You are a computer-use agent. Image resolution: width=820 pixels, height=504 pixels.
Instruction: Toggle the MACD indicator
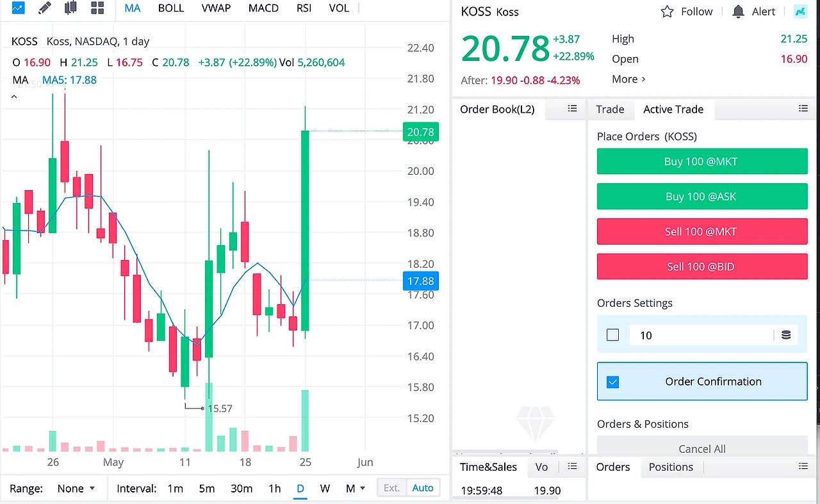(x=263, y=8)
